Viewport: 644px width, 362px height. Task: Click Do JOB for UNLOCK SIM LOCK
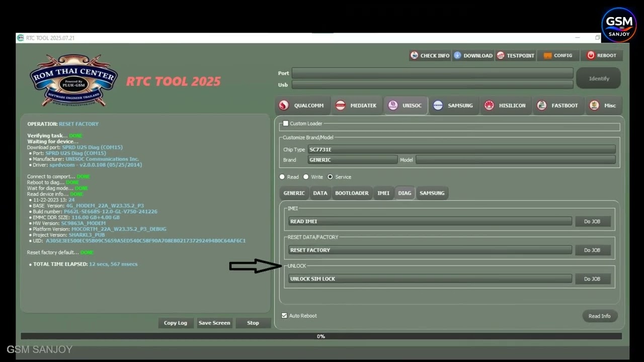pos(592,279)
